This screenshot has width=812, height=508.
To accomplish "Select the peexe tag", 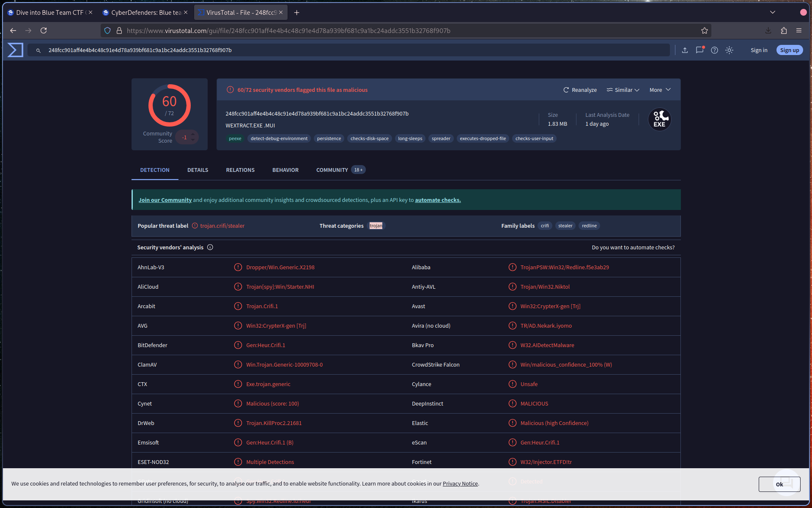I will 235,138.
